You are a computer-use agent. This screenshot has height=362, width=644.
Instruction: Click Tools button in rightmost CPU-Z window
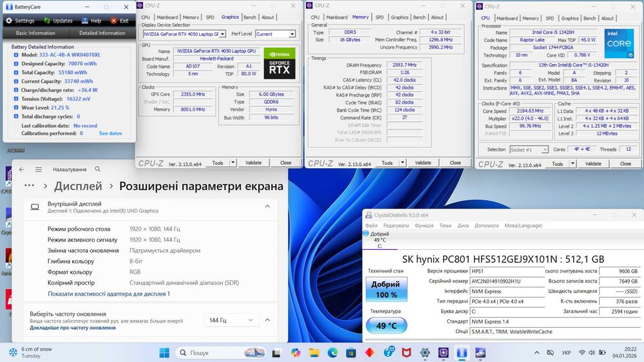(557, 164)
